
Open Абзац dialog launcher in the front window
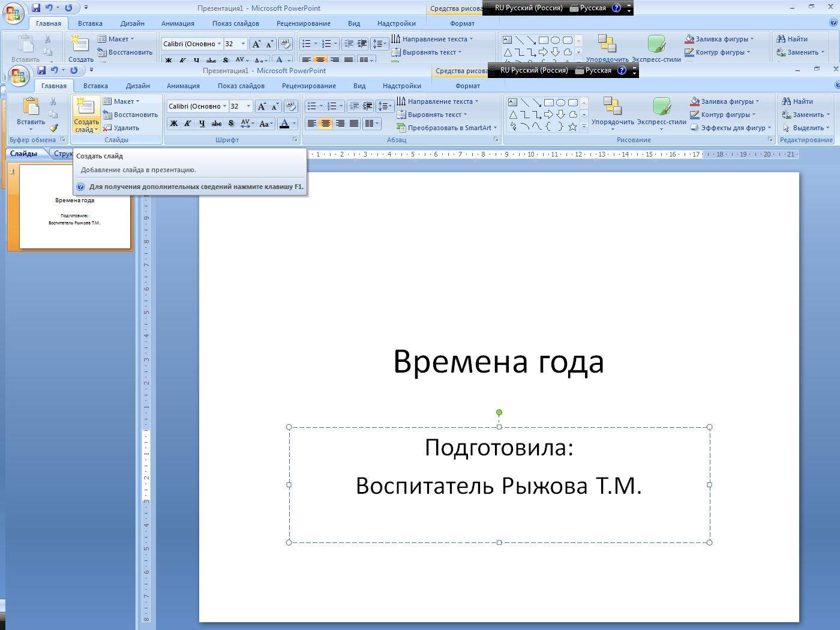pyautogui.click(x=496, y=140)
